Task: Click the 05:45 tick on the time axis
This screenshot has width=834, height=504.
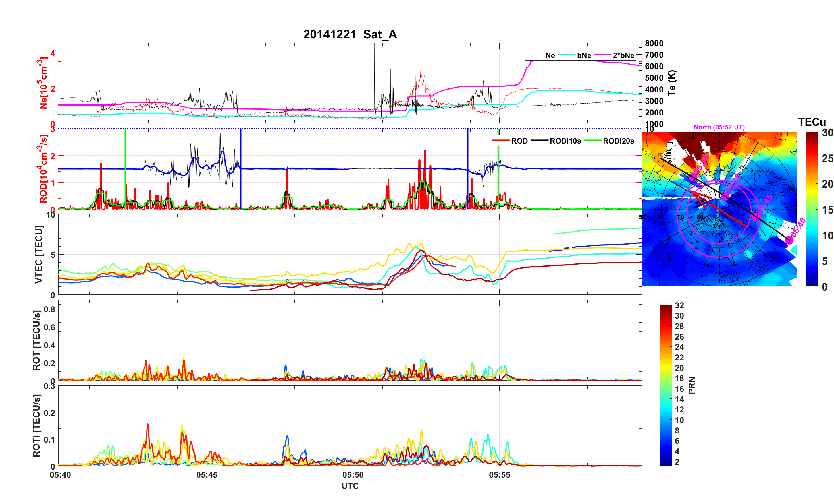Action: (207, 475)
